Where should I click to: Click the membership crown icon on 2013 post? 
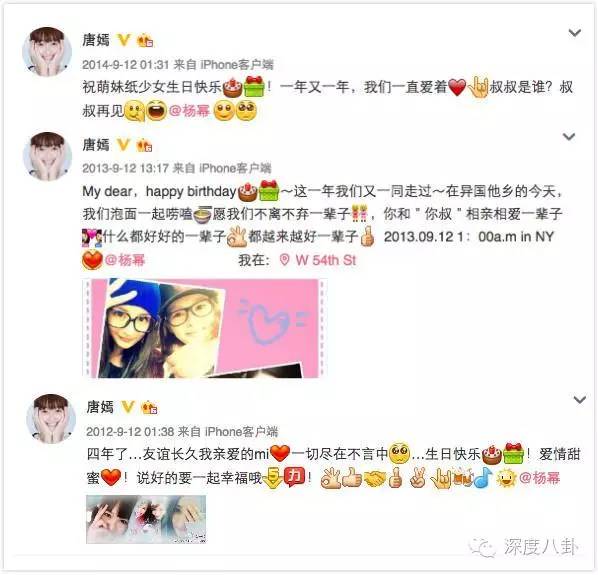145,145
